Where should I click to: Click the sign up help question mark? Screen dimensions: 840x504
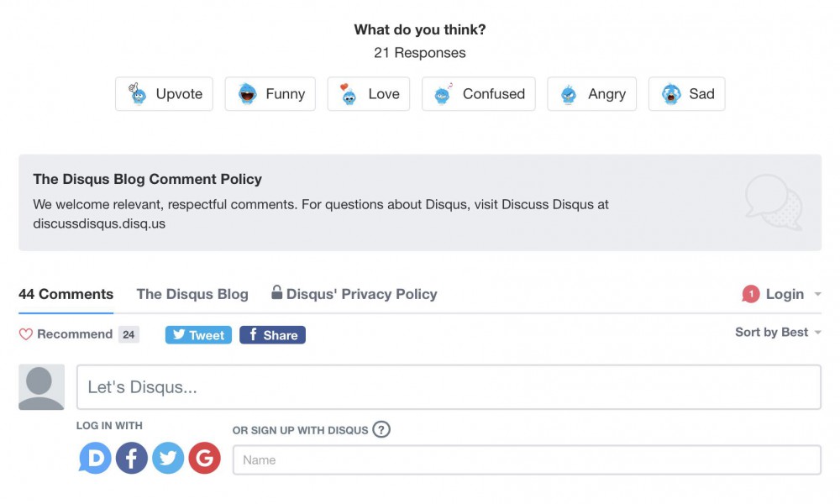[x=381, y=429]
